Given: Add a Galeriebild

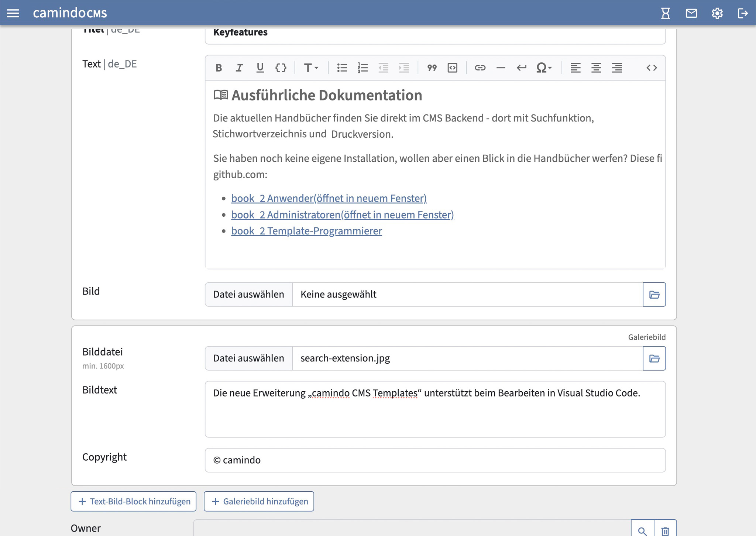Looking at the screenshot, I should pyautogui.click(x=259, y=501).
